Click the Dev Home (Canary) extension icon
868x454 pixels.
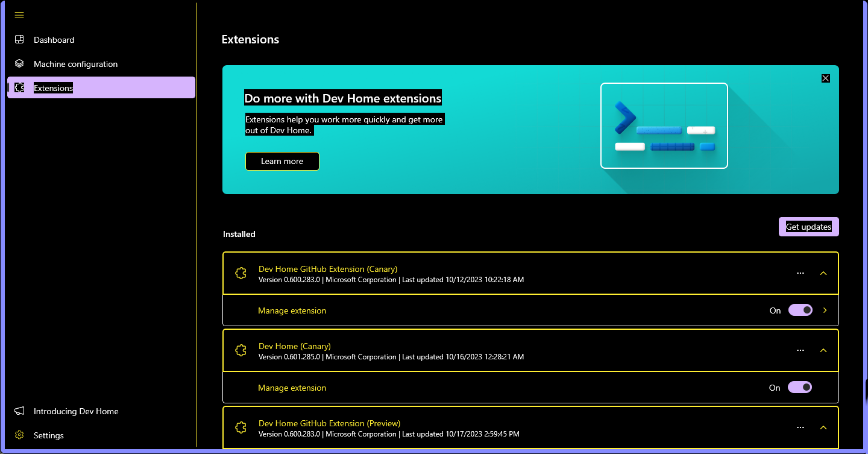(241, 350)
